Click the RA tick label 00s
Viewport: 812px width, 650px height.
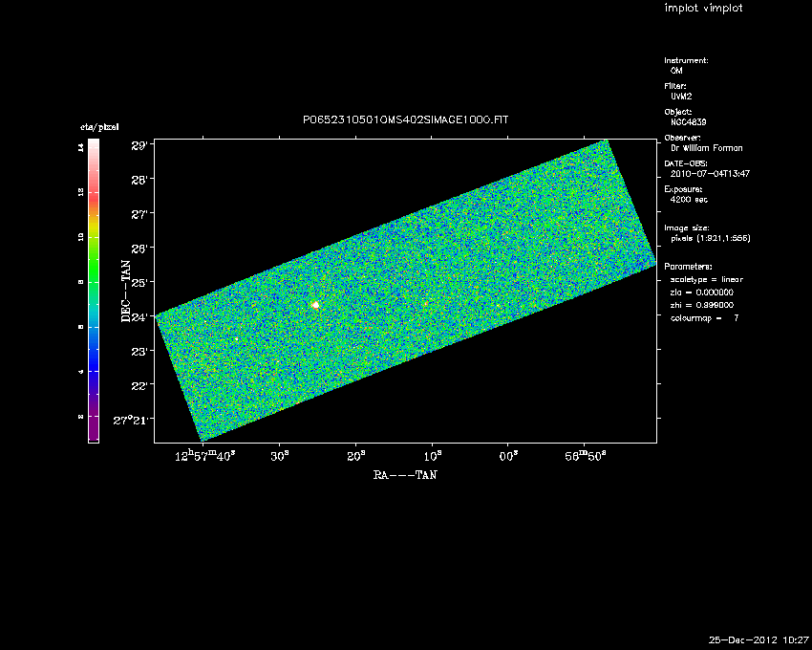click(x=508, y=456)
